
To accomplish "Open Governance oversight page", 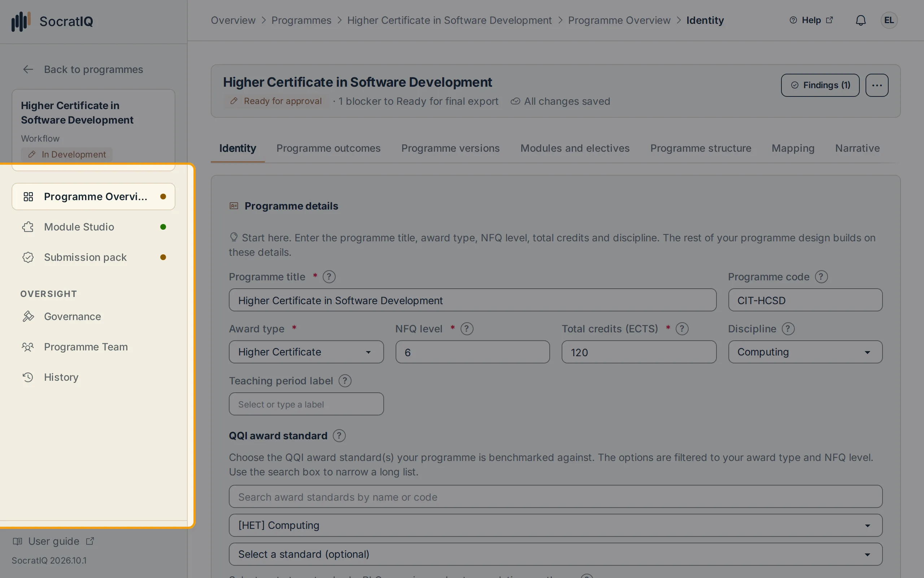I will (93, 316).
